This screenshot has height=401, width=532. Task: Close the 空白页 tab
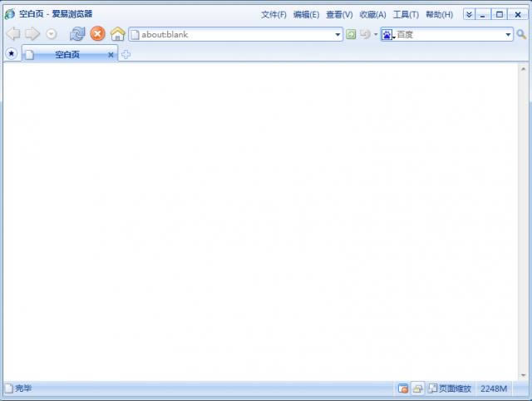click(111, 55)
